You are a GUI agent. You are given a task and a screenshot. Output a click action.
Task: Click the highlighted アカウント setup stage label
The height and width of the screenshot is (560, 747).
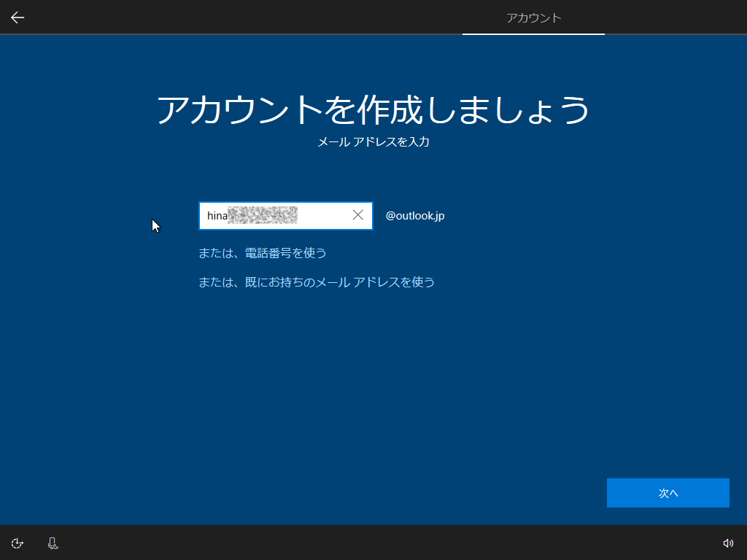(x=533, y=17)
